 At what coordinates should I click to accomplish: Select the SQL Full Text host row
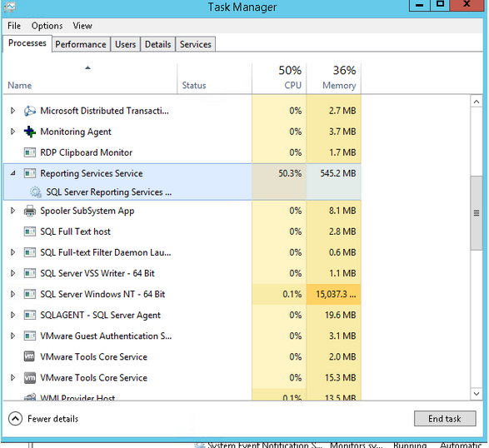click(182, 232)
